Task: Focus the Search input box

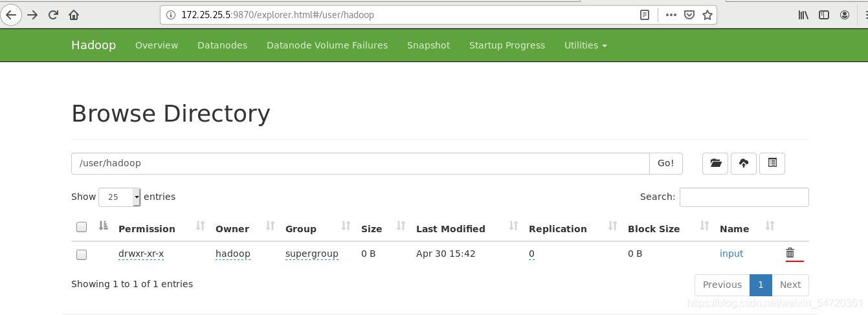Action: tap(744, 197)
